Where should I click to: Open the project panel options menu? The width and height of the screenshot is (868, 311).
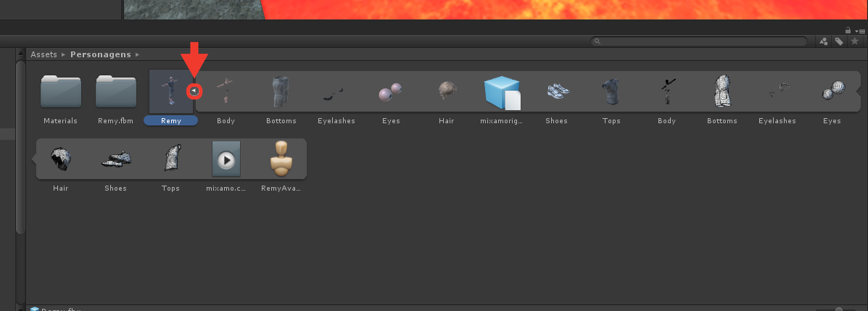coord(860,31)
